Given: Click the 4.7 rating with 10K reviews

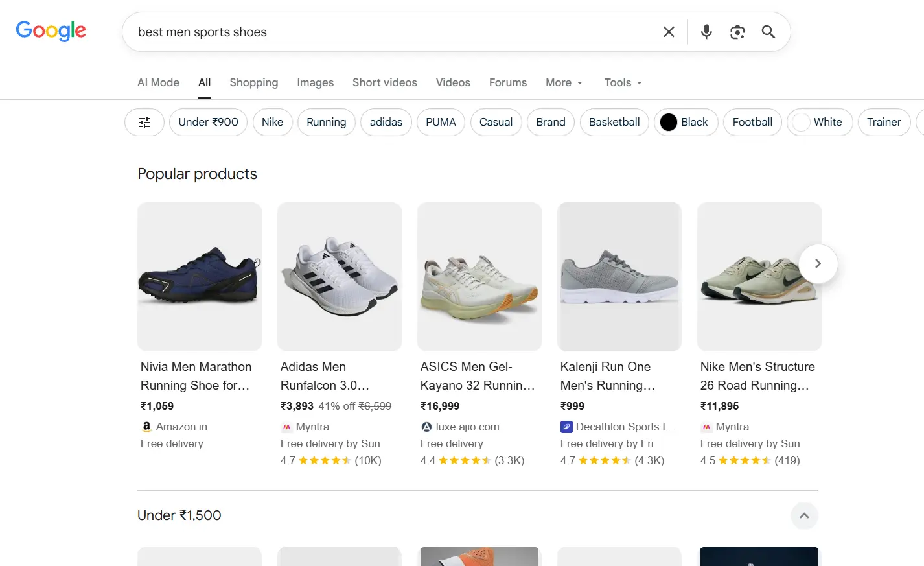Looking at the screenshot, I should 331,460.
